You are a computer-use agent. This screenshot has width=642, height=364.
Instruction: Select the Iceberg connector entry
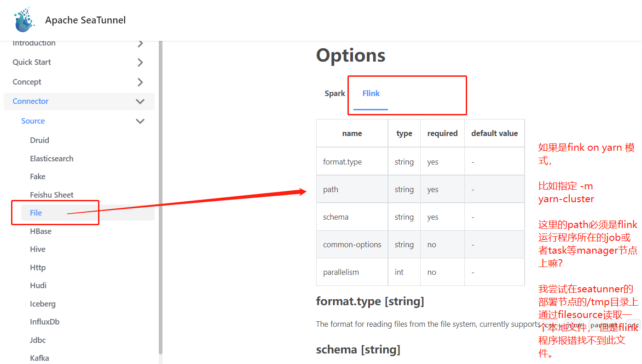click(x=43, y=303)
